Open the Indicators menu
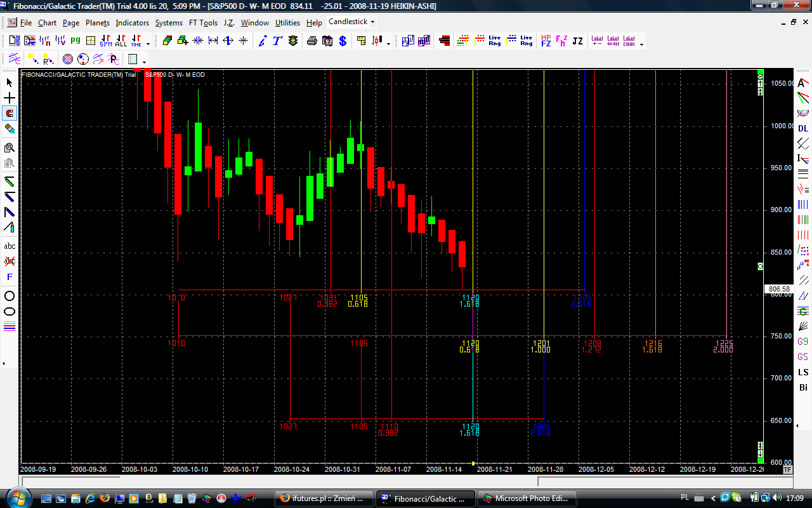Viewport: 812px width, 508px height. click(132, 23)
